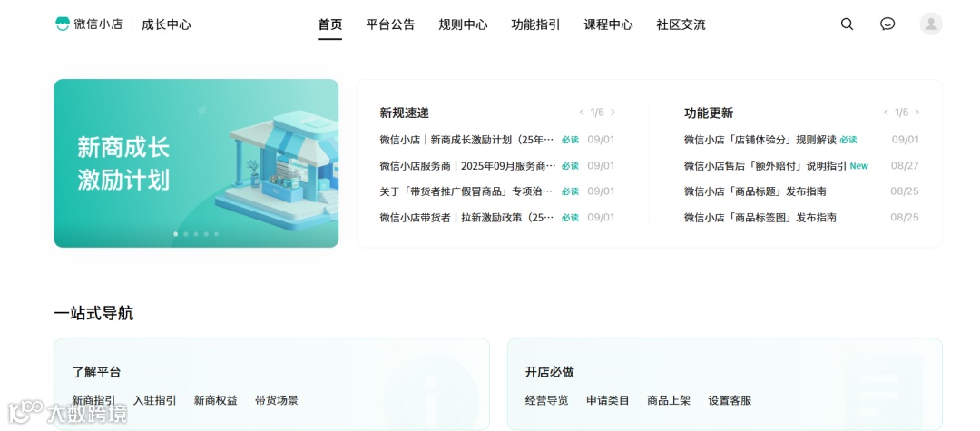Click the 一站式导航 heading
This screenshot has height=431, width=980.
click(x=93, y=314)
